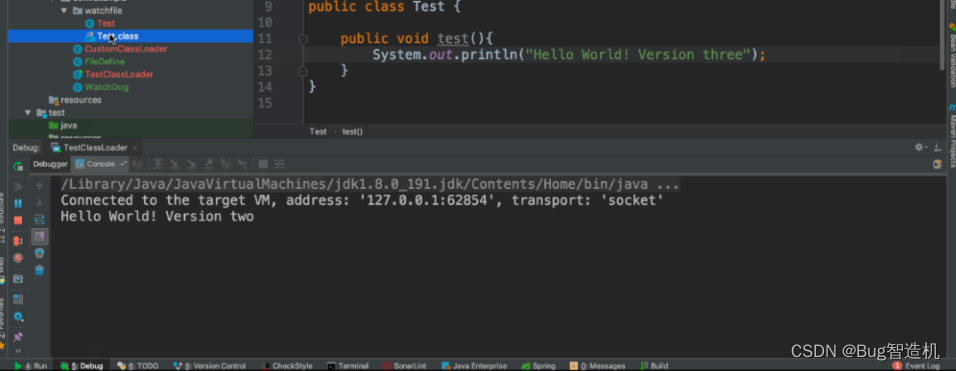Select Test.class file in project tree
Image resolution: width=956 pixels, height=371 pixels.
(x=117, y=37)
